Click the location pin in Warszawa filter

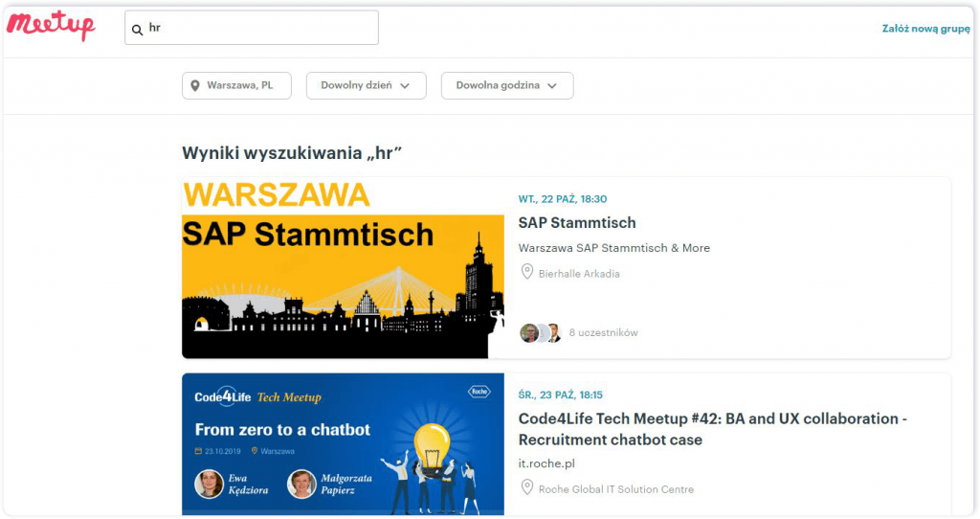pos(195,85)
